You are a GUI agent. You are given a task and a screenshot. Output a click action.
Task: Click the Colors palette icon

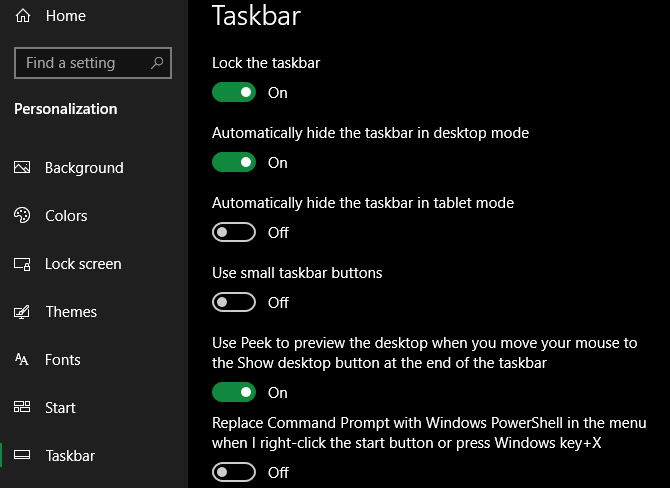23,216
